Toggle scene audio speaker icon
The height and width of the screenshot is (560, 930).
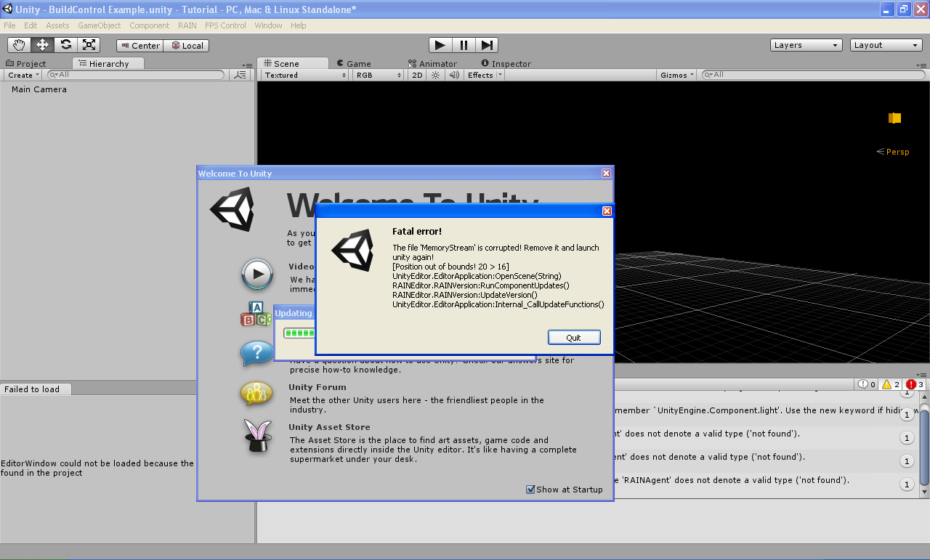[454, 75]
